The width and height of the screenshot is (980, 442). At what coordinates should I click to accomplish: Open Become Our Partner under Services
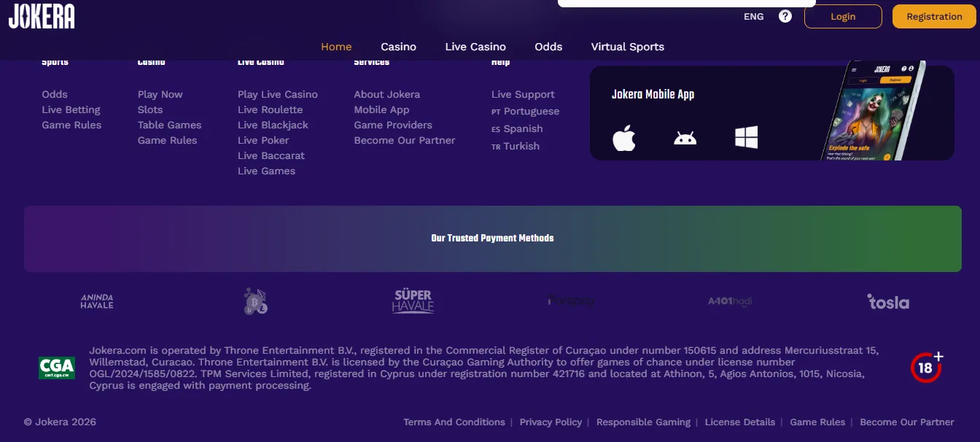[405, 140]
